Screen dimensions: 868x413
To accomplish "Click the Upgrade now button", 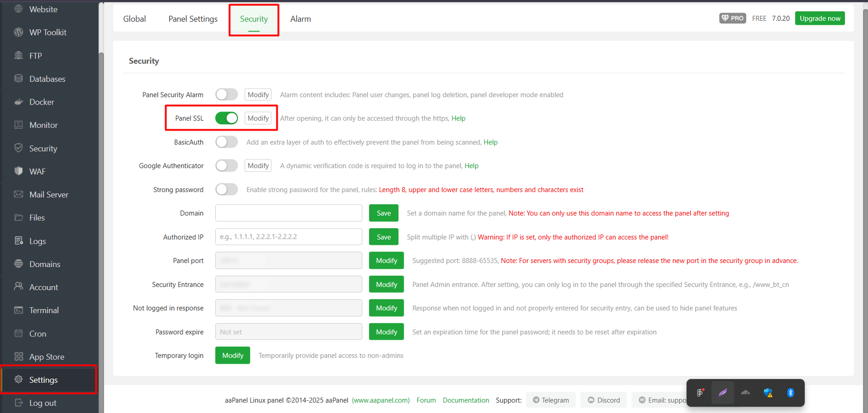I will click(820, 19).
